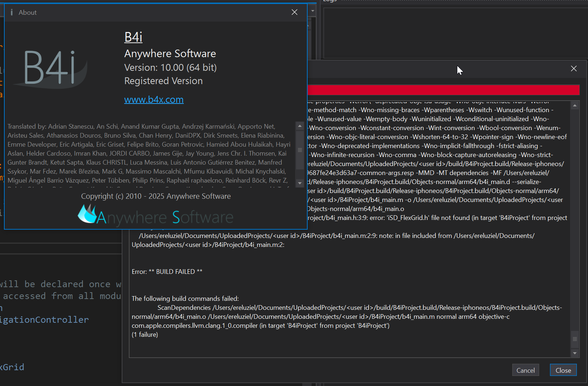Close the build error dialog with X
Image resolution: width=588 pixels, height=386 pixels.
click(x=574, y=68)
